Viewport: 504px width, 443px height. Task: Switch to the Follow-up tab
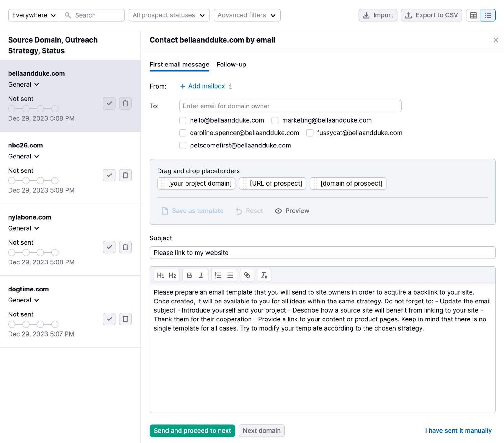(x=231, y=65)
